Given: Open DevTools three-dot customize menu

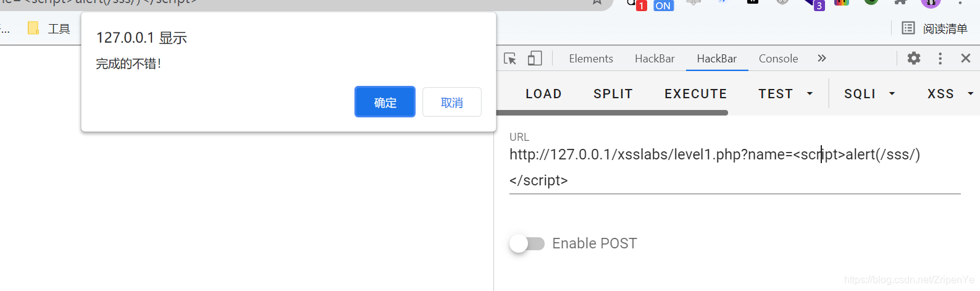Looking at the screenshot, I should [940, 58].
